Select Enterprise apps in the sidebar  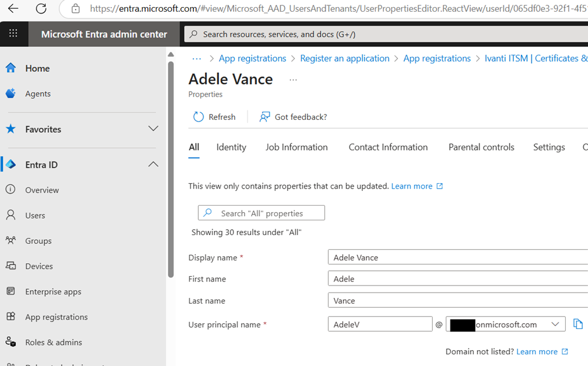click(52, 291)
